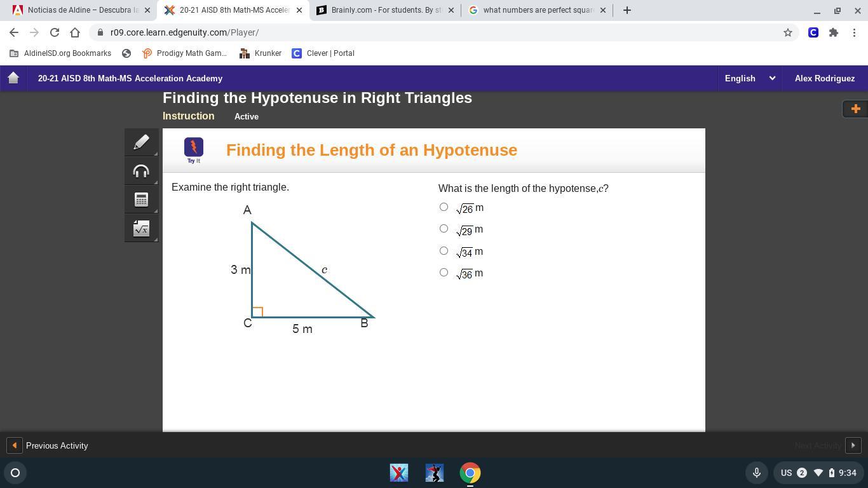
Task: Open the Clever extension icon
Action: (813, 32)
